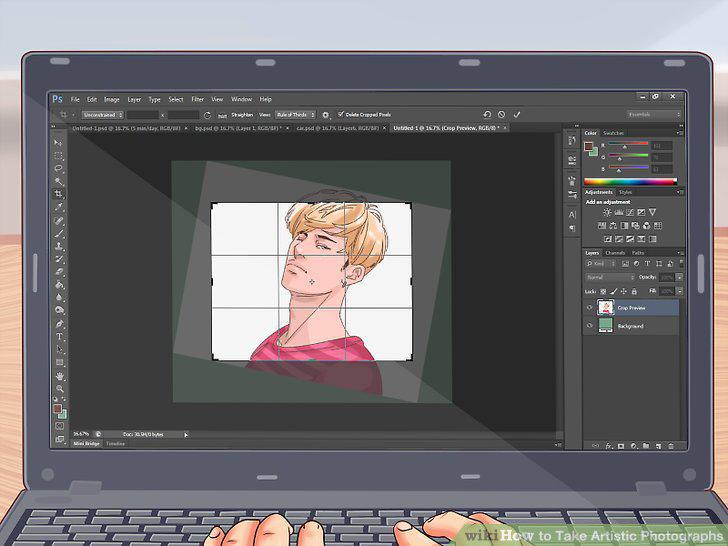Open the Paragraph panel icon

pyautogui.click(x=572, y=228)
